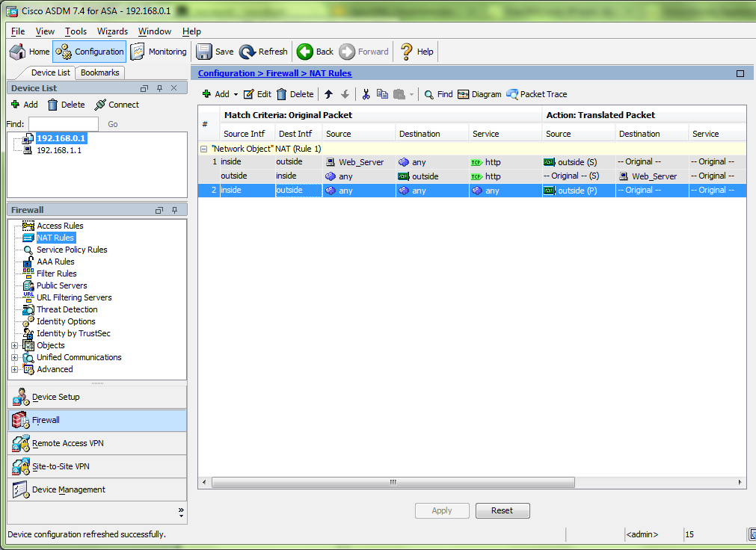Add a new NAT rule
The width and height of the screenshot is (756, 550).
[x=215, y=94]
